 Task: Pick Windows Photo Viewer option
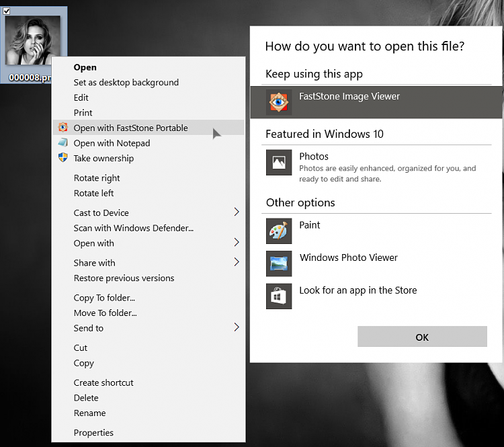coord(376,263)
